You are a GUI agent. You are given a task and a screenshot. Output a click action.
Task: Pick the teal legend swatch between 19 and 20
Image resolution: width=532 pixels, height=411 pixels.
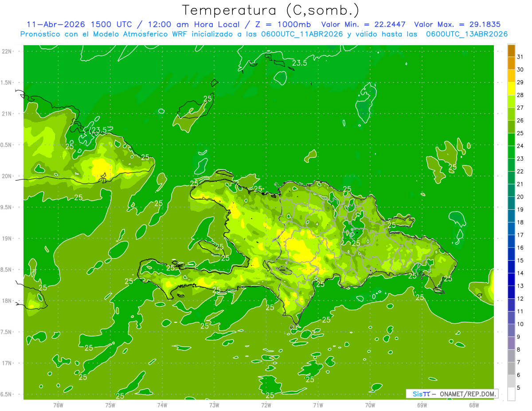click(511, 203)
